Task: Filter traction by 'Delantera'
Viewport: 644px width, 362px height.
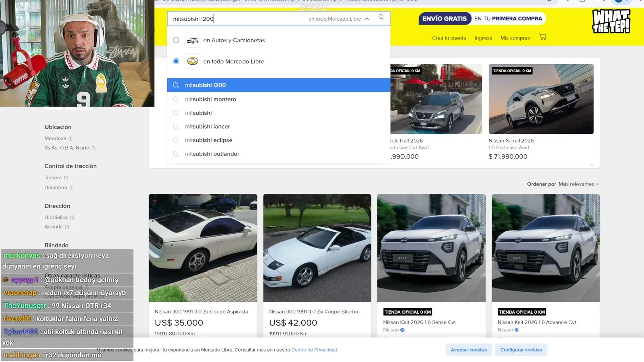Action: click(59, 187)
